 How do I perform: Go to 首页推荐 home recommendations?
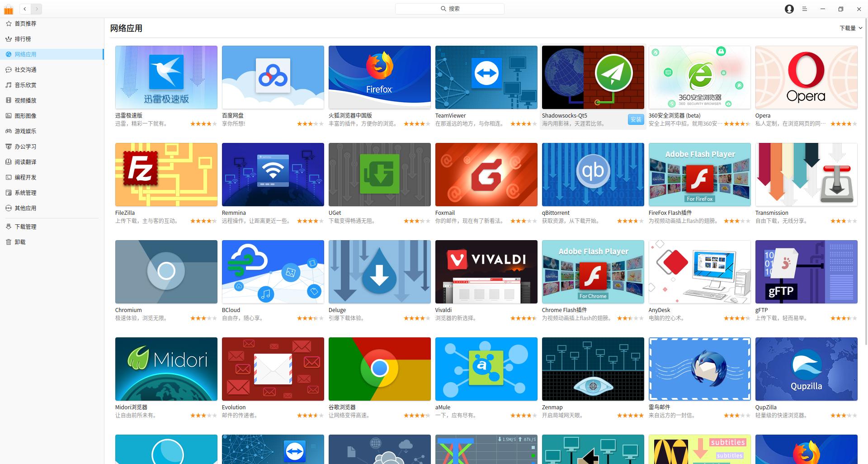pos(26,24)
